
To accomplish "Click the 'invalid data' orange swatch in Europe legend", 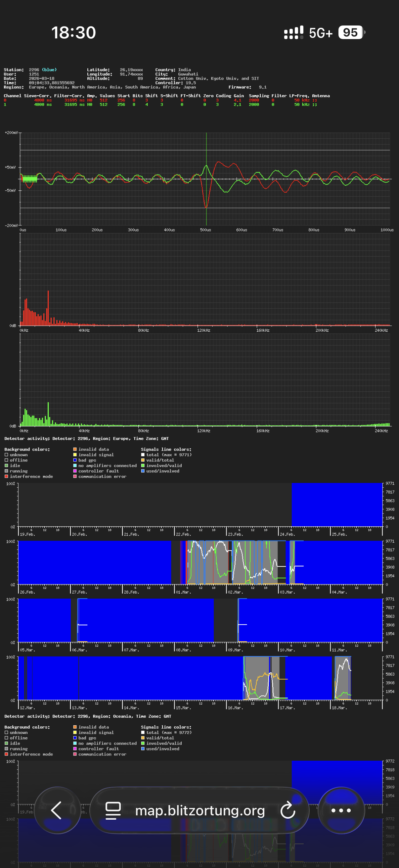I will pos(75,450).
